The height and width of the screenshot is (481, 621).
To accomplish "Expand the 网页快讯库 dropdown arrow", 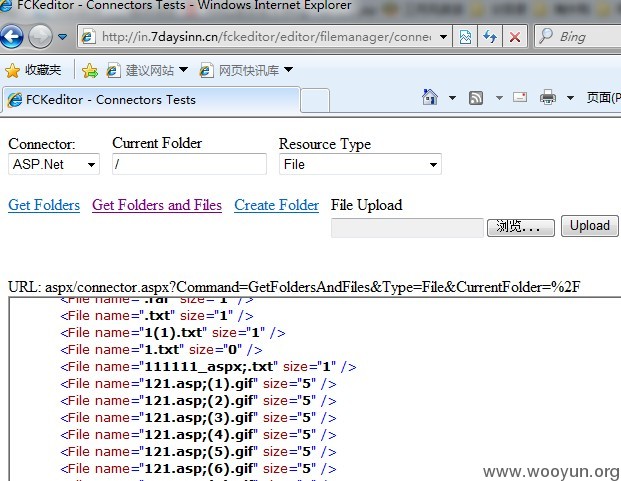I will 289,70.
